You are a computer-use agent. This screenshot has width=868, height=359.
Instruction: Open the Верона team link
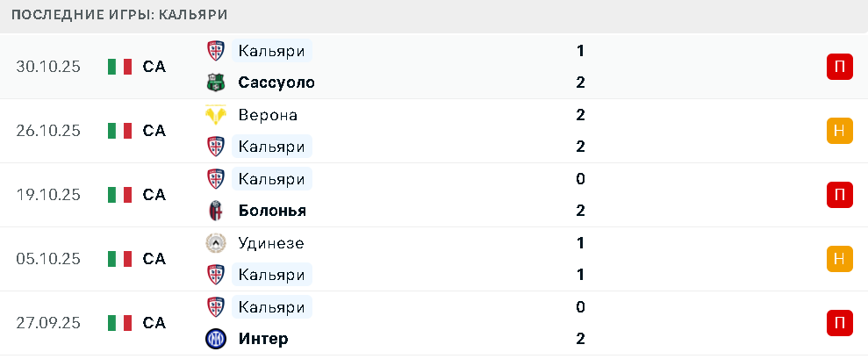(268, 115)
